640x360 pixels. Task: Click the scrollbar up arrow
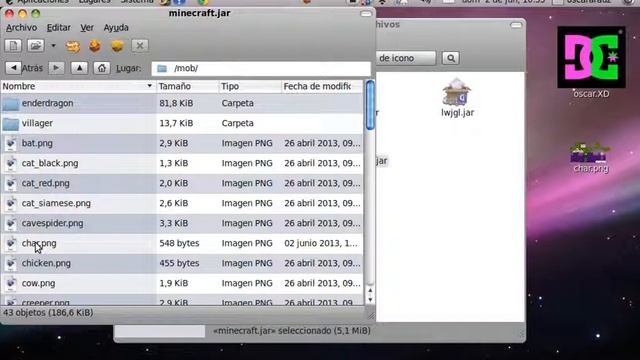point(370,291)
